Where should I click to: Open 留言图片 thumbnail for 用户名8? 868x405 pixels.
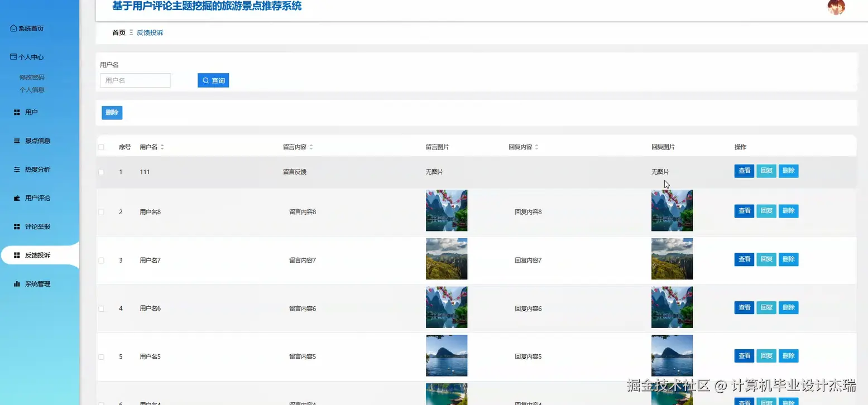point(447,210)
